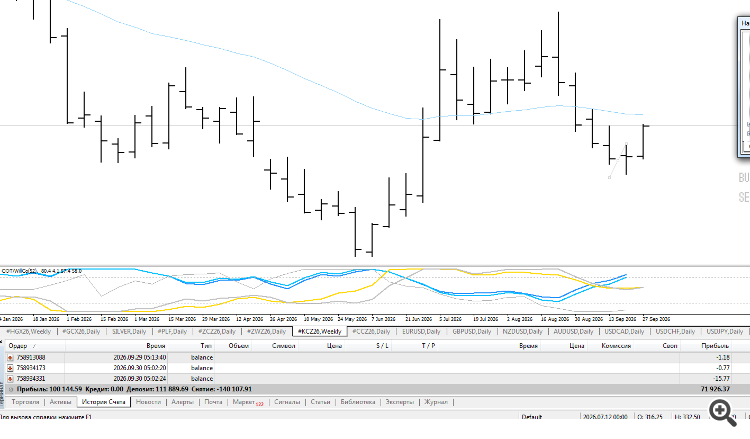Click the 21 Jun 2026 date label
Image resolution: width=750 pixels, height=439 pixels.
[x=418, y=318]
